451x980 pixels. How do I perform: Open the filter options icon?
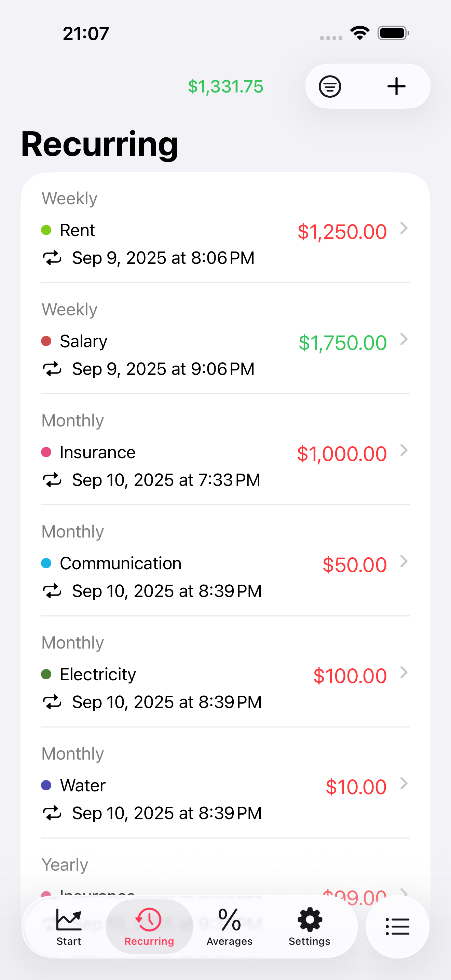pos(330,87)
